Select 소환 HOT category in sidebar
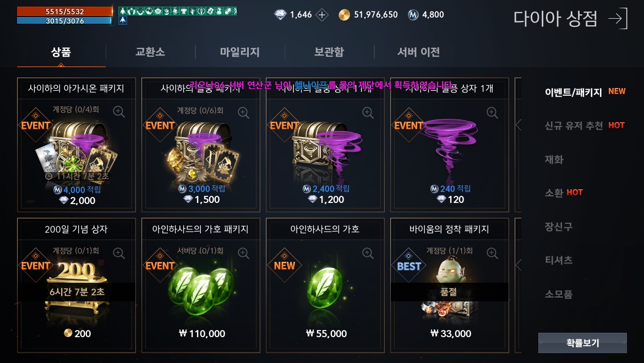The image size is (644, 363). pos(564,193)
